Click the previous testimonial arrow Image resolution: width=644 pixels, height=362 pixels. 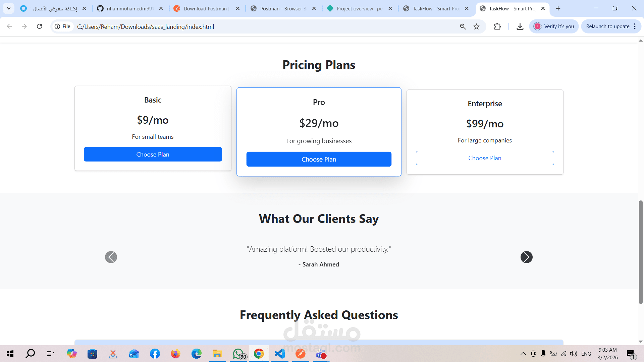[x=111, y=257]
